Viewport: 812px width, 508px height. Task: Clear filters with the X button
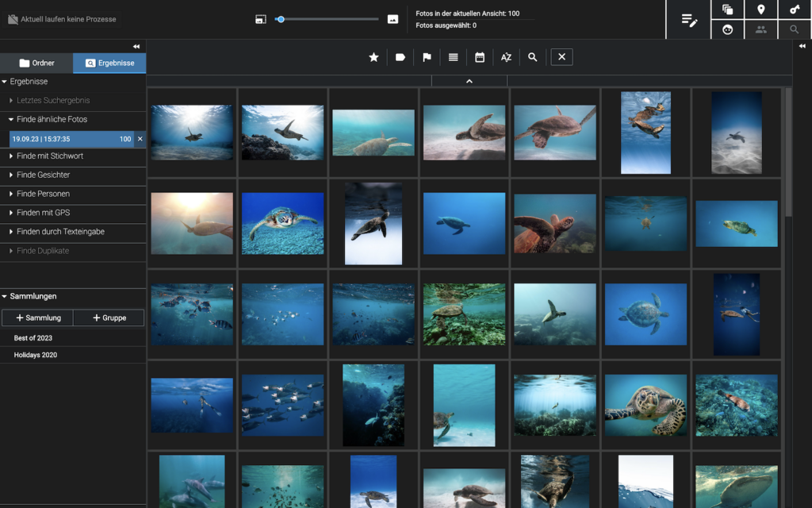[561, 57]
